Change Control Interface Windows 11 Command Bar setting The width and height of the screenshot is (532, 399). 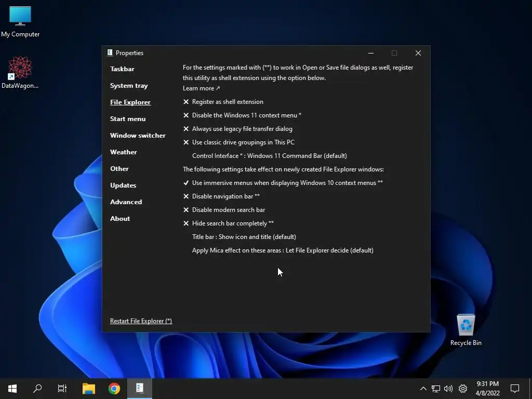click(x=270, y=156)
